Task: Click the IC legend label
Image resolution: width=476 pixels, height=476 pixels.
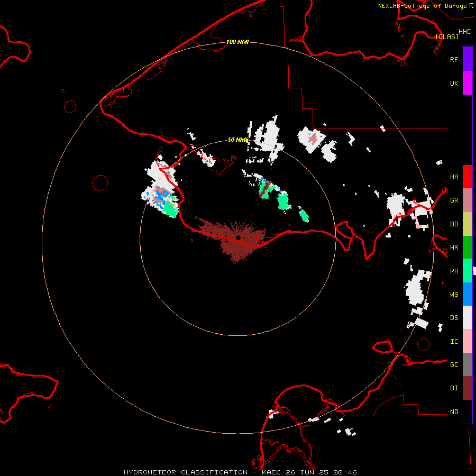Action: tap(454, 342)
